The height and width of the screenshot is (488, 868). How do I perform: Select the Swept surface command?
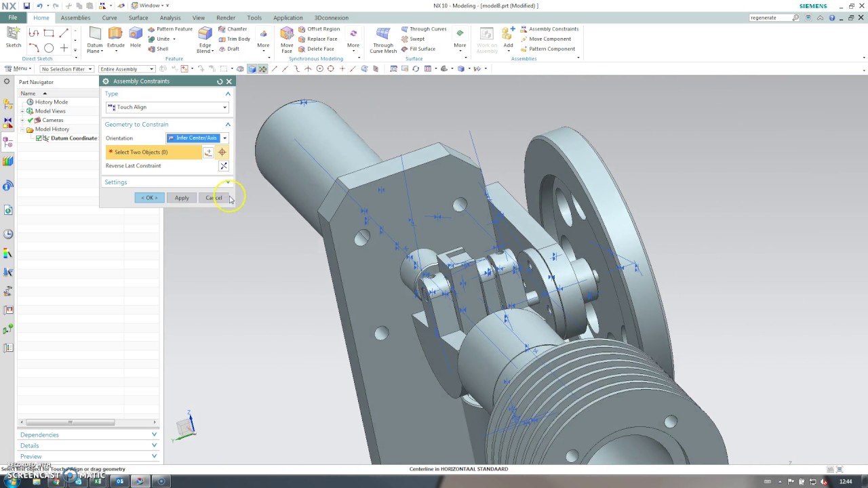[412, 39]
